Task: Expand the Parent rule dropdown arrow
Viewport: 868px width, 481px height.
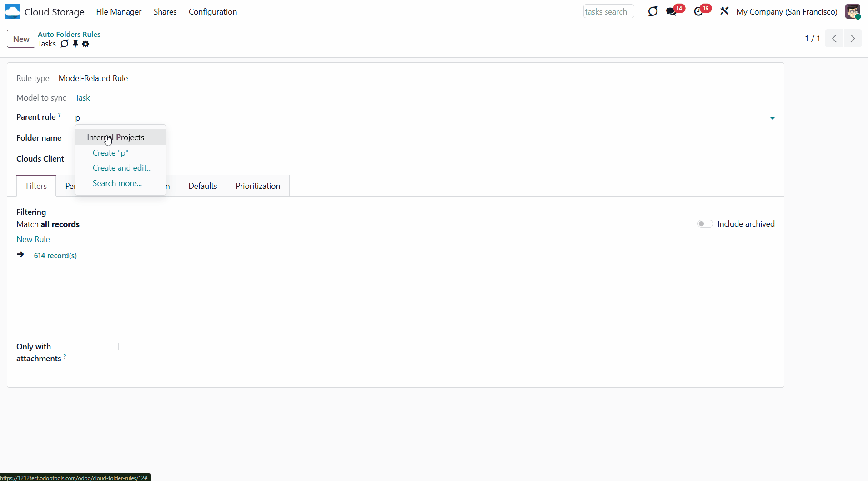Action: coord(772,118)
